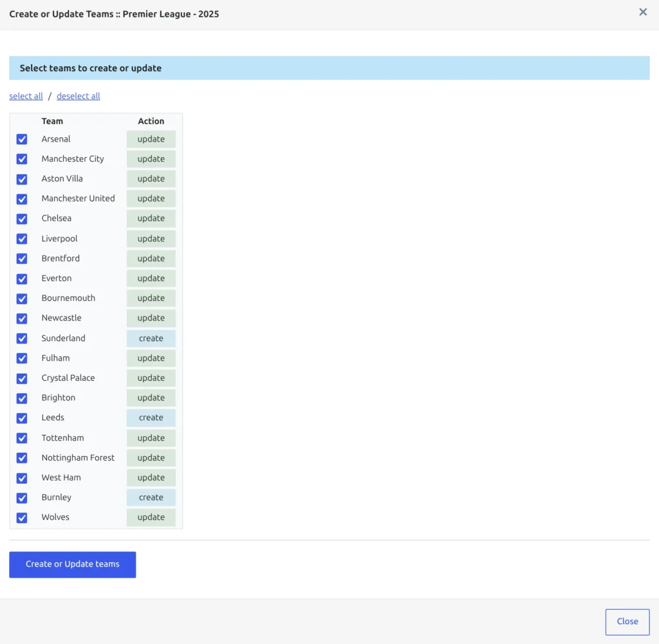Image resolution: width=659 pixels, height=644 pixels.
Task: Click the Newcastle team name
Action: pyautogui.click(x=61, y=318)
